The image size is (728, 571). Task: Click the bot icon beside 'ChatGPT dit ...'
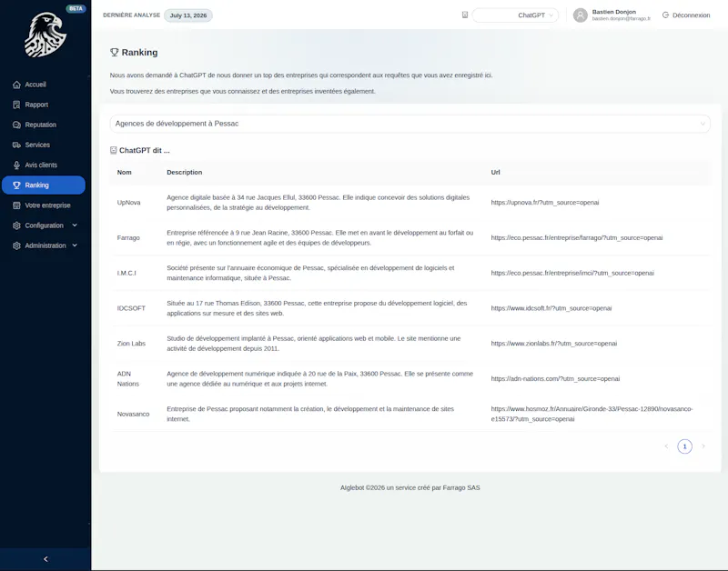tap(113, 150)
